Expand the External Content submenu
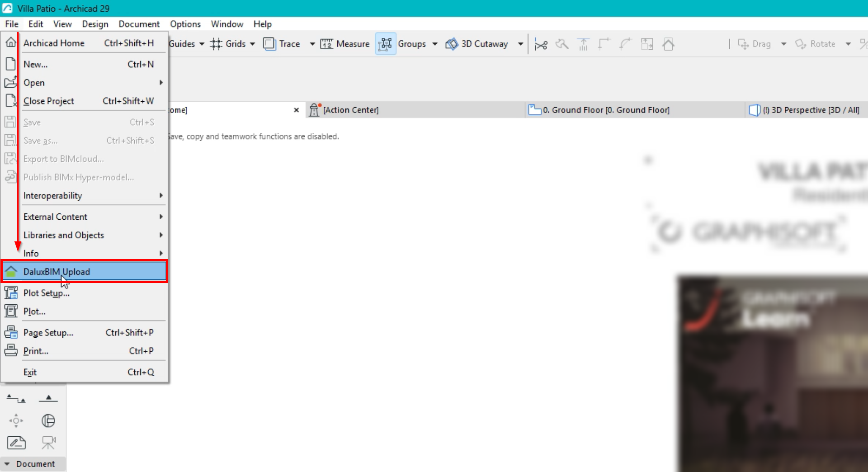This screenshot has width=868, height=472. pos(85,217)
